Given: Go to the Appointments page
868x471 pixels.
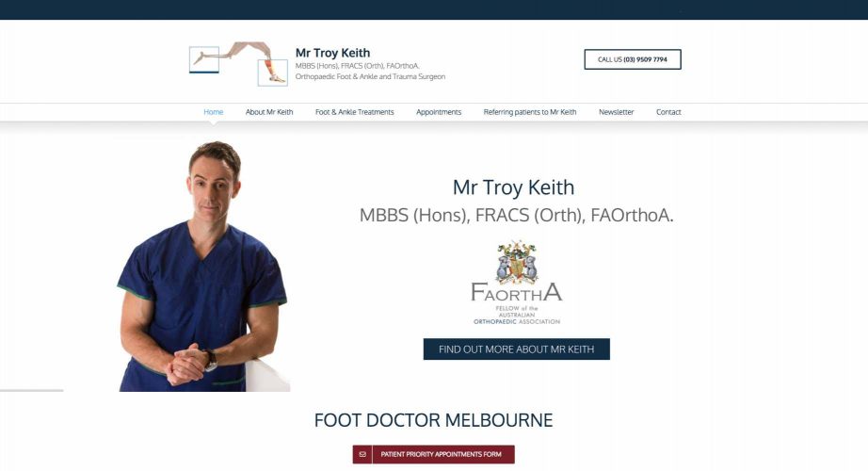Looking at the screenshot, I should click(439, 112).
